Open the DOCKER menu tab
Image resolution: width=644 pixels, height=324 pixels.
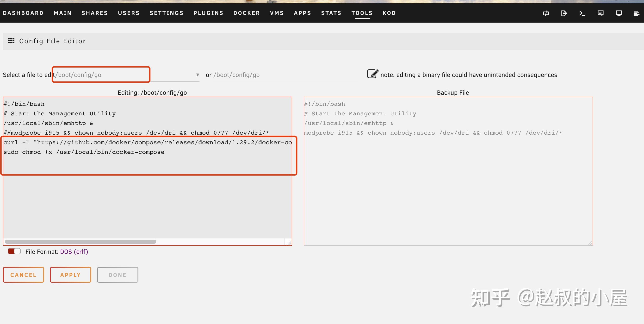(x=247, y=13)
